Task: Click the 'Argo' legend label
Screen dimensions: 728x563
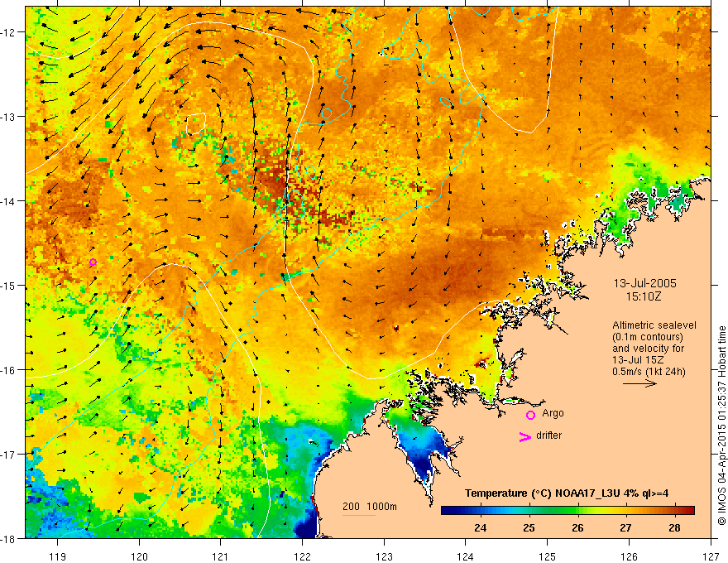Action: pos(553,413)
